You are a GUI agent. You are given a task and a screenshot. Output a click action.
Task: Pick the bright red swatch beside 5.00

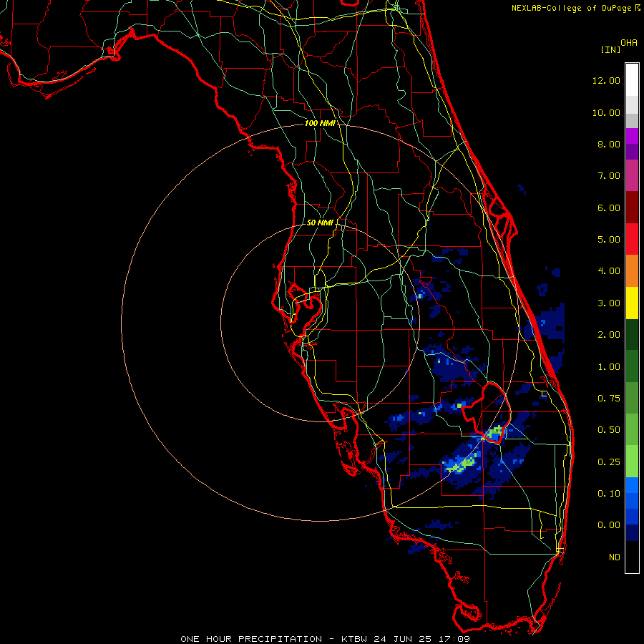pos(632,239)
